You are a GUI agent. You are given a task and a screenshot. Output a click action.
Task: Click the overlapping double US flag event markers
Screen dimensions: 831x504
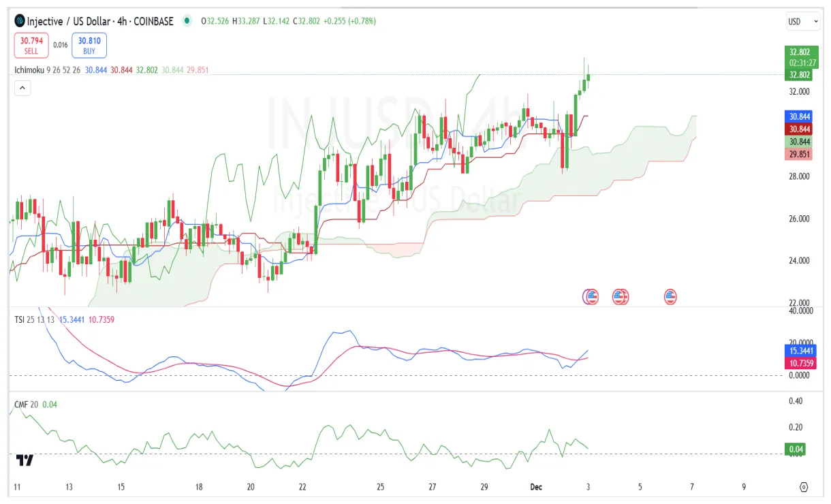tap(621, 296)
